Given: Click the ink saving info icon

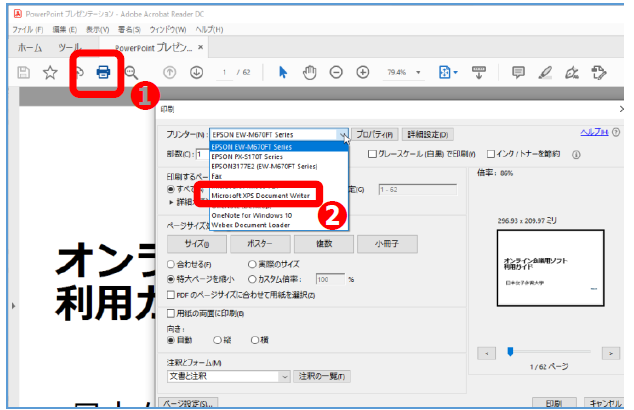Looking at the screenshot, I should click(x=576, y=154).
